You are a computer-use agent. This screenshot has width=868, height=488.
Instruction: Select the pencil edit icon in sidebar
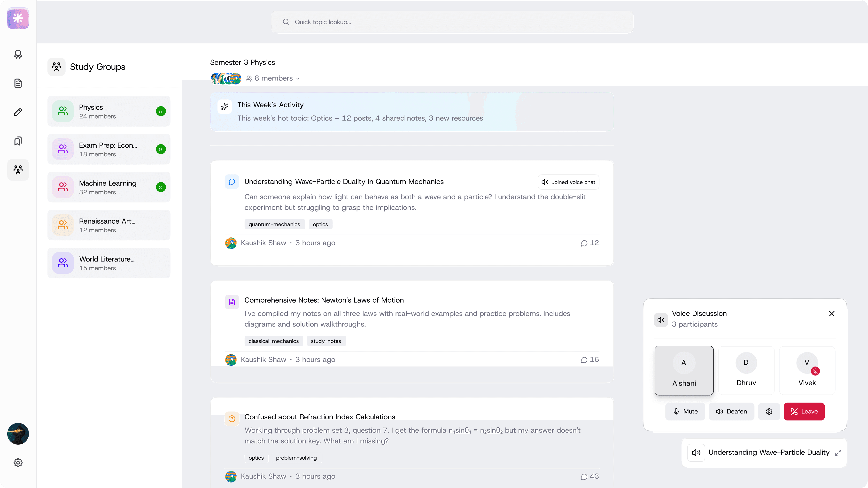[18, 112]
